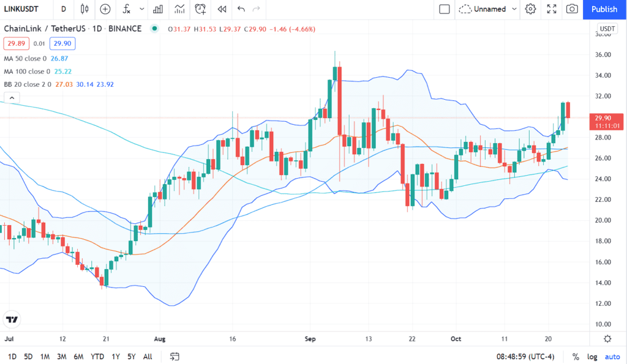Click the cloud save icon
This screenshot has height=364, width=627.
click(465, 9)
